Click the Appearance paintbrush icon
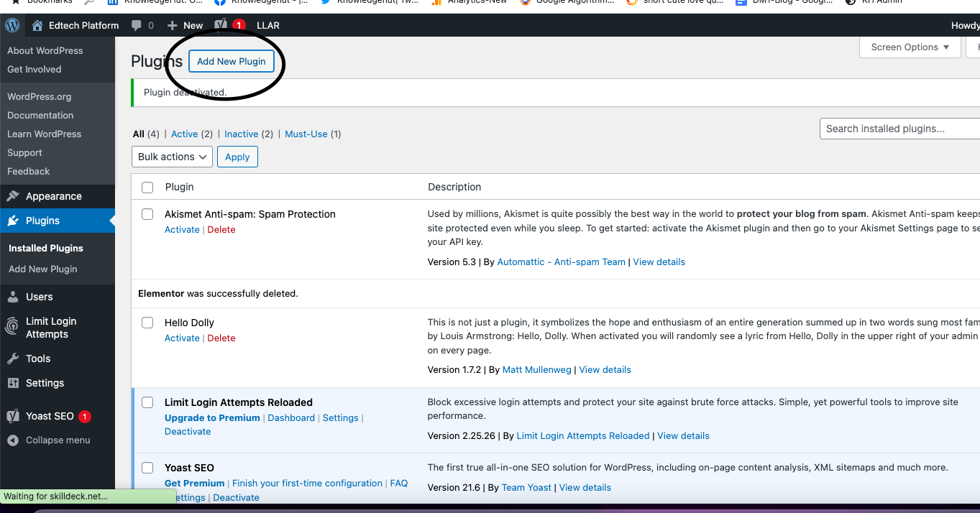The width and height of the screenshot is (980, 513). pos(13,196)
